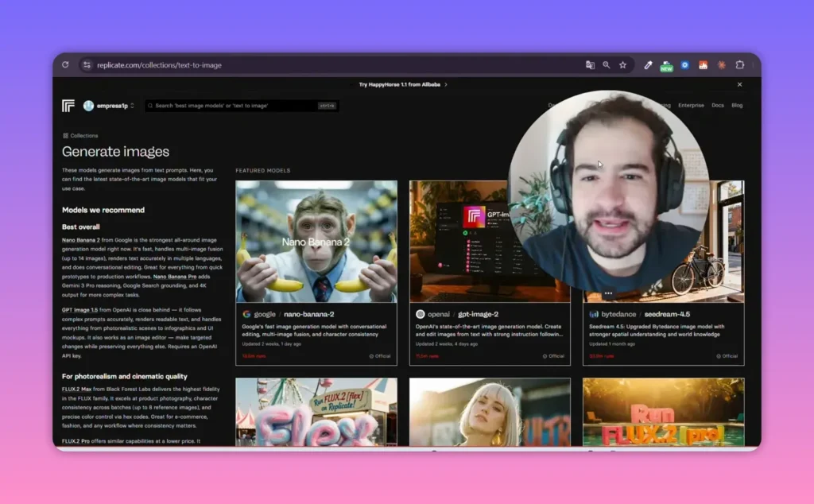Open Docs in the top navigation

pos(718,106)
